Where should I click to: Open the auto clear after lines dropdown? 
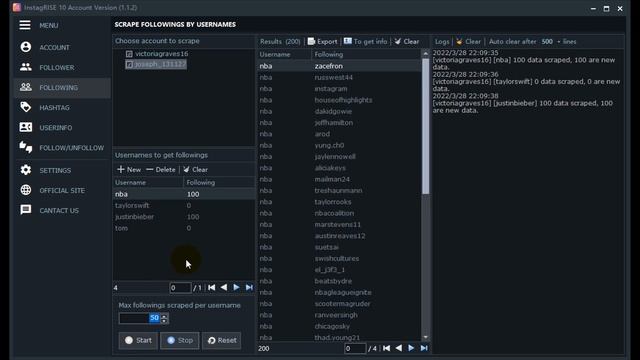click(559, 42)
